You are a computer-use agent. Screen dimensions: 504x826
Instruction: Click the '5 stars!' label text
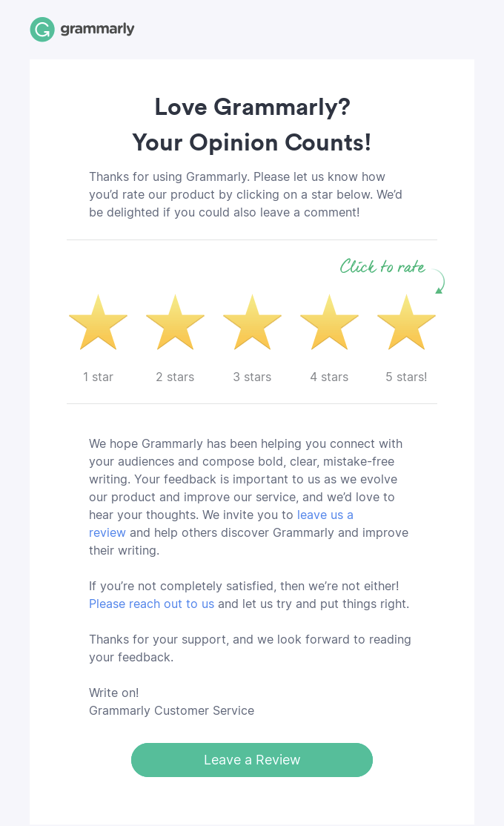(x=406, y=377)
